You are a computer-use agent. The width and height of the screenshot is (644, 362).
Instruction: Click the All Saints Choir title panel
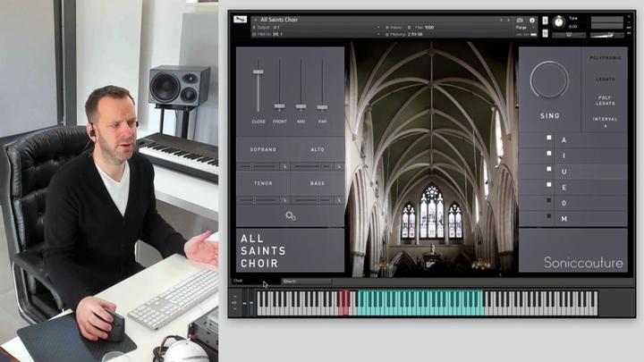[290, 250]
